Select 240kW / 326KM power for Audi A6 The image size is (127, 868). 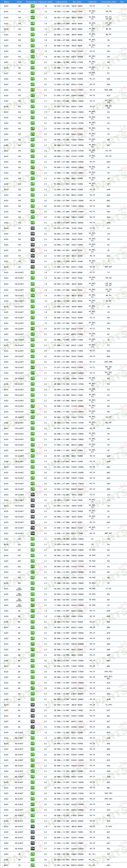pos(77,699)
